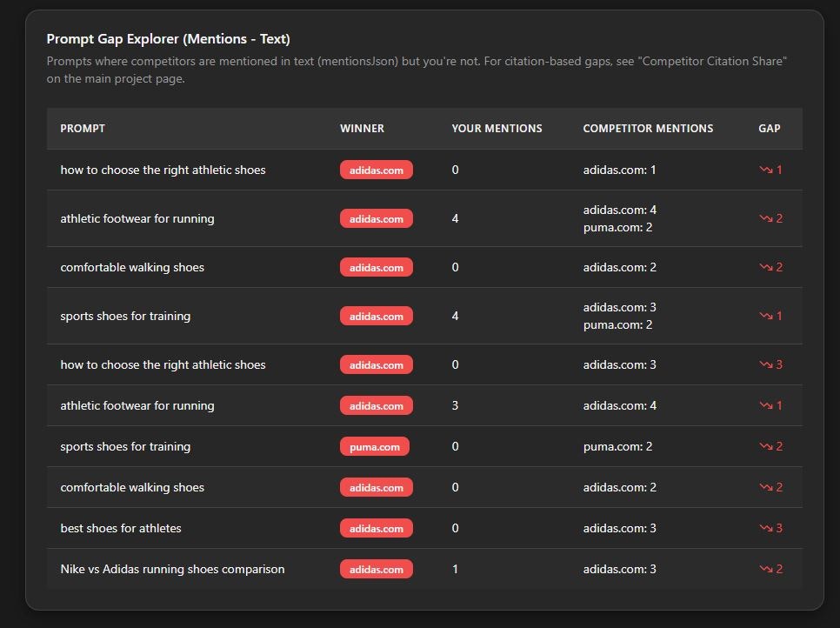Select the adidas.com winner badge in the first row

[x=376, y=170]
